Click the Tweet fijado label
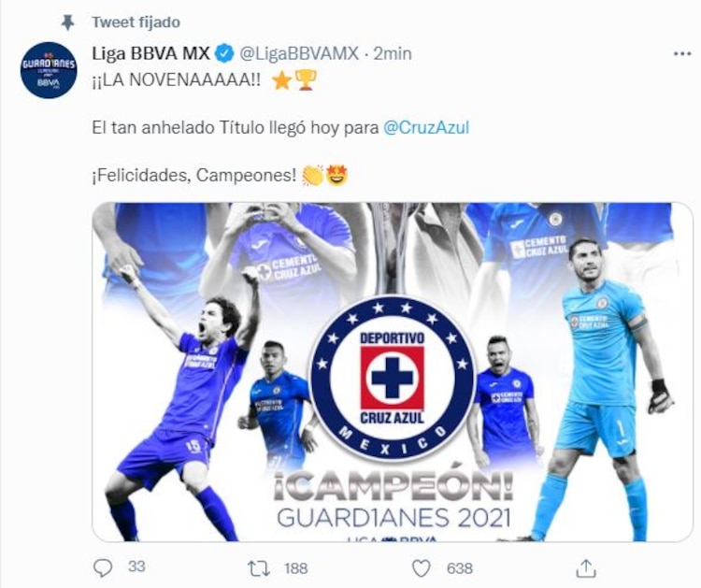The image size is (701, 588). tap(136, 22)
